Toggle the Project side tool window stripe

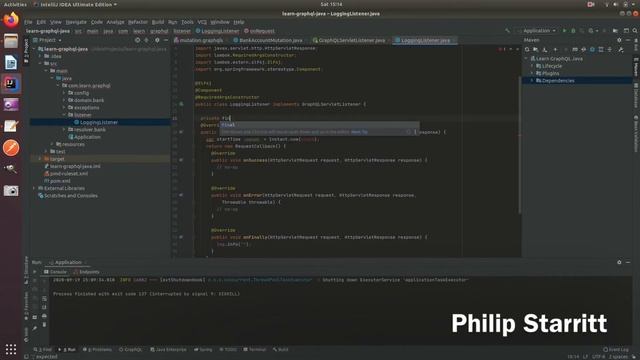tap(26, 51)
